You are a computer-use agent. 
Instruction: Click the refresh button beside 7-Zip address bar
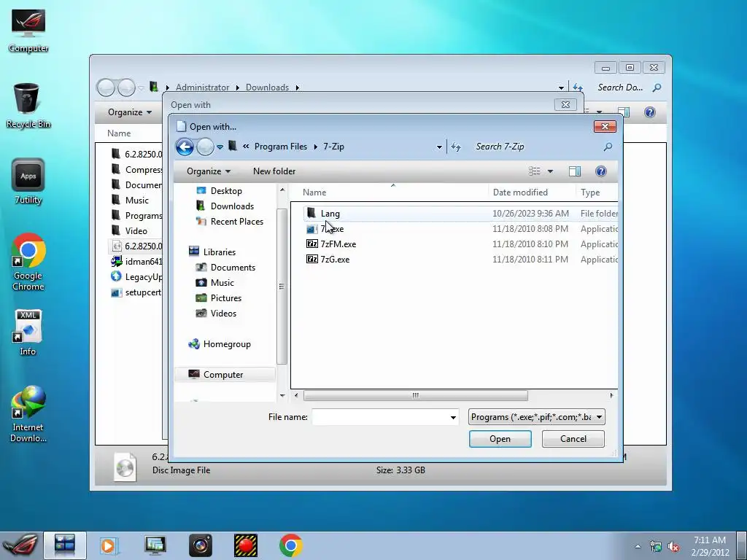456,147
